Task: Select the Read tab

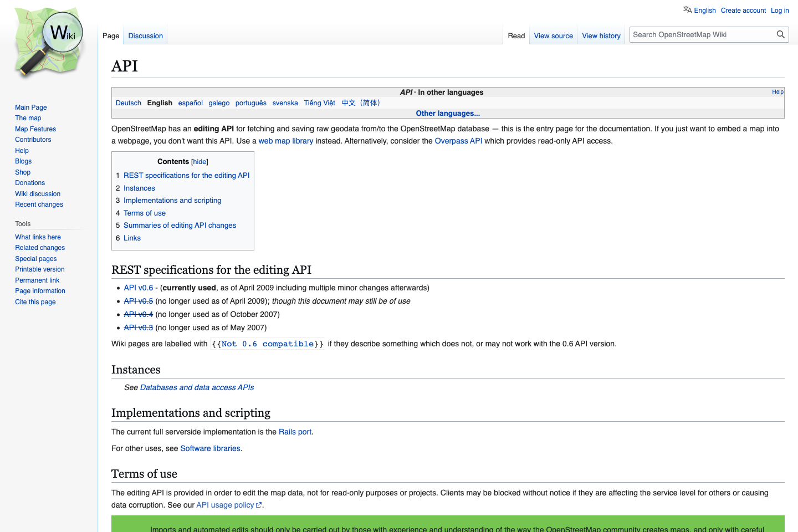Action: click(x=516, y=35)
